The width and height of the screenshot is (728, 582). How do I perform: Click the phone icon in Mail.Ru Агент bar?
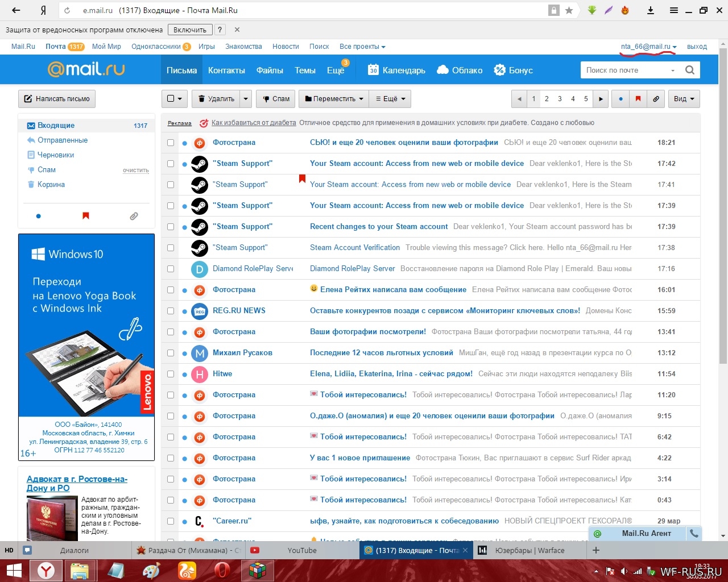point(694,533)
